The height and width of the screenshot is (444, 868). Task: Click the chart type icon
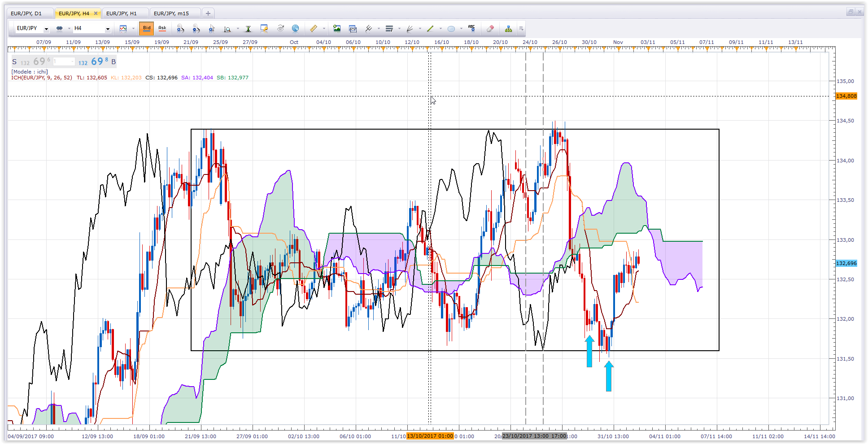pyautogui.click(x=123, y=28)
